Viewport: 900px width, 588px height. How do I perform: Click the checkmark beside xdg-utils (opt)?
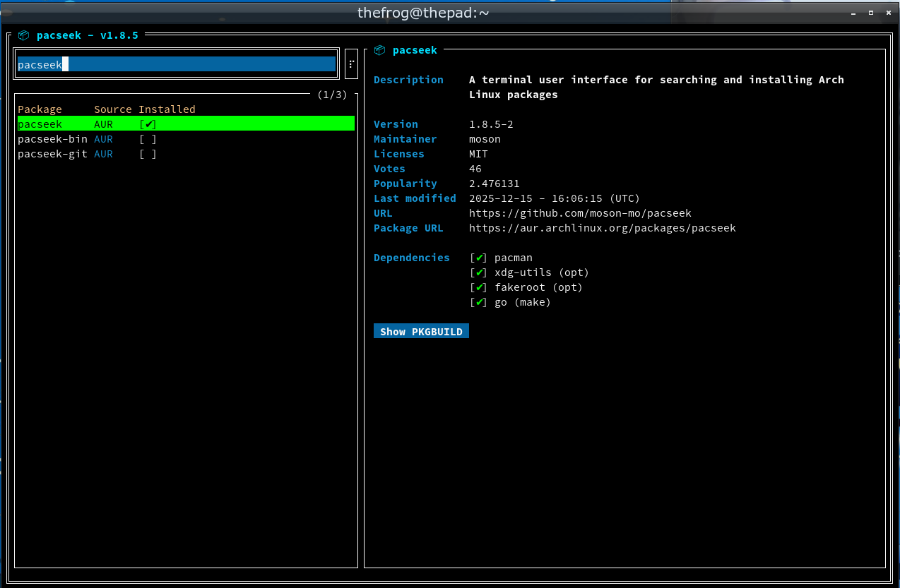[x=480, y=272]
